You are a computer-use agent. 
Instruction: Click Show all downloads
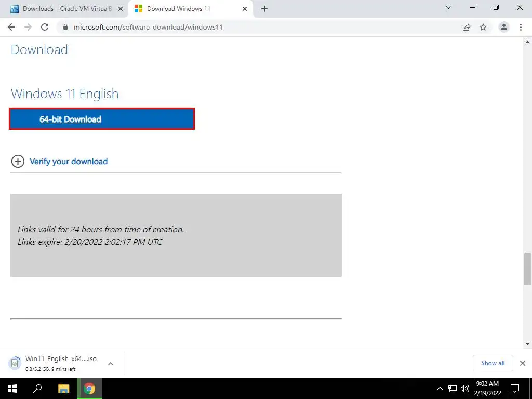[x=493, y=363]
